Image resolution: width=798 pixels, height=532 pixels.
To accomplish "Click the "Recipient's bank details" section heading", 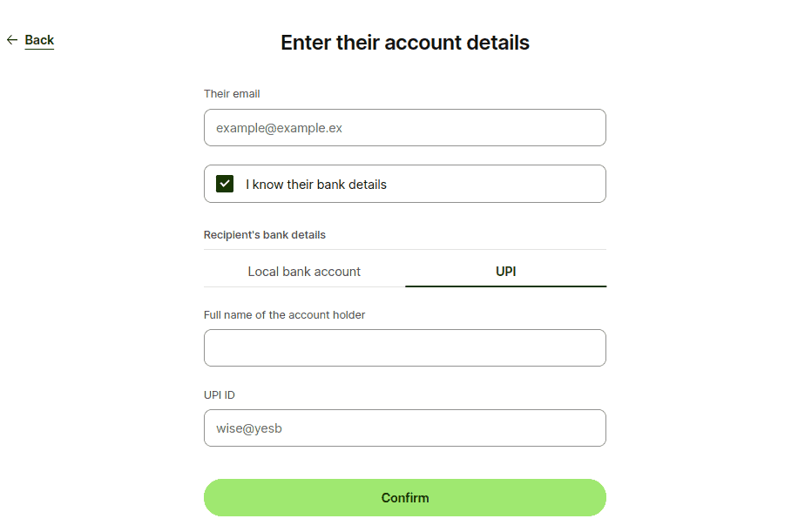I will click(265, 235).
